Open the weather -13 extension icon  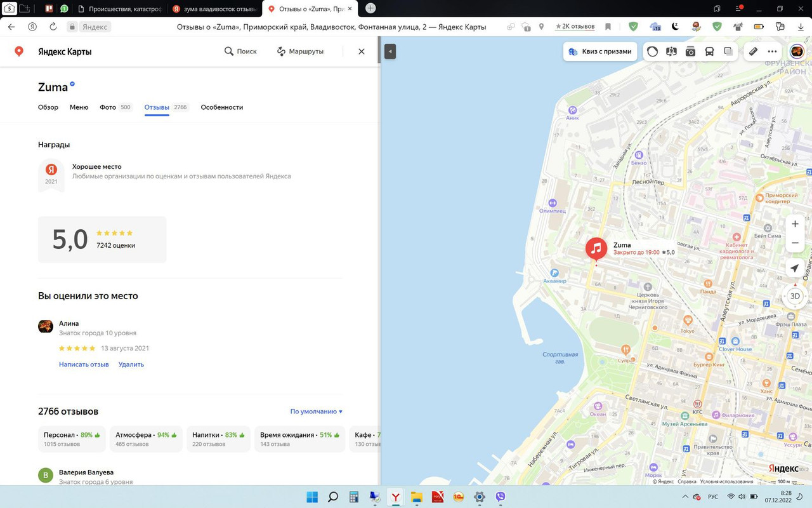click(655, 27)
